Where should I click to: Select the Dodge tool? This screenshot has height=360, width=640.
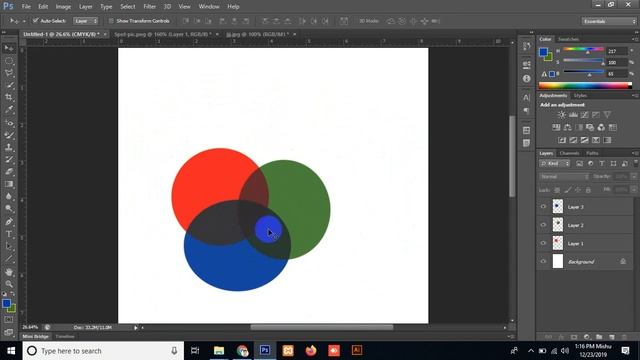9,209
